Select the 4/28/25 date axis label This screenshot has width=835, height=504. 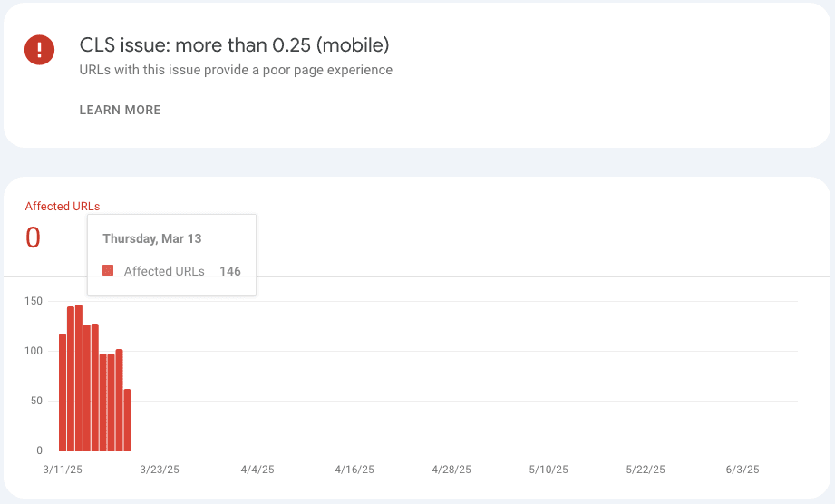[x=451, y=470]
